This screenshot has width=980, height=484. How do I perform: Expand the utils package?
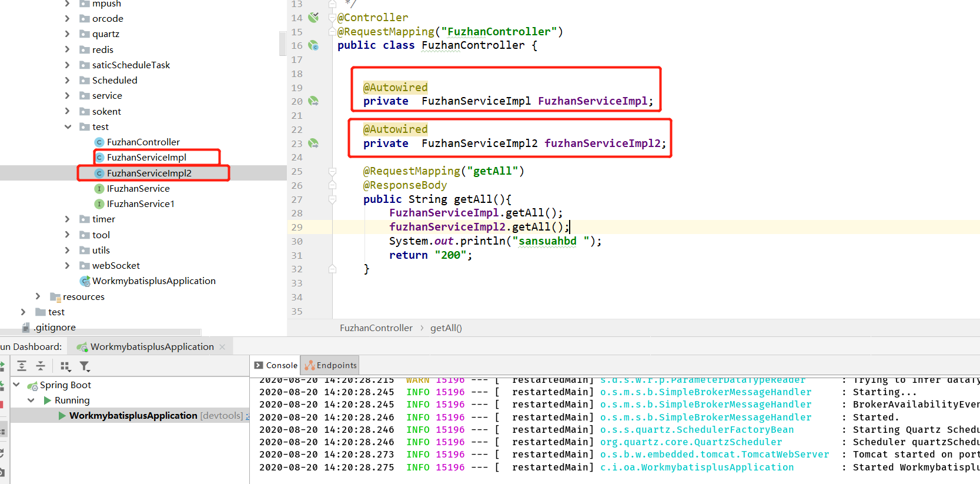67,250
